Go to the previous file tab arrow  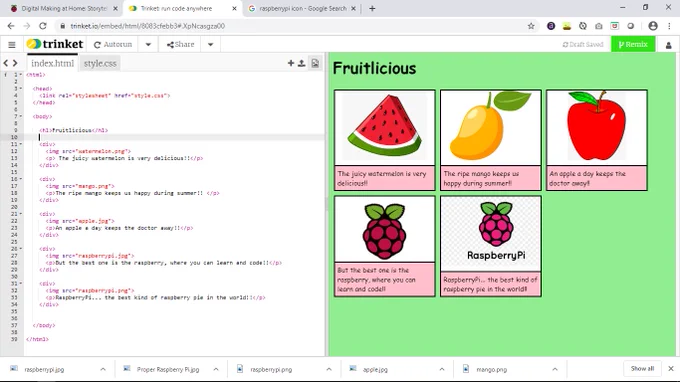[x=6, y=63]
